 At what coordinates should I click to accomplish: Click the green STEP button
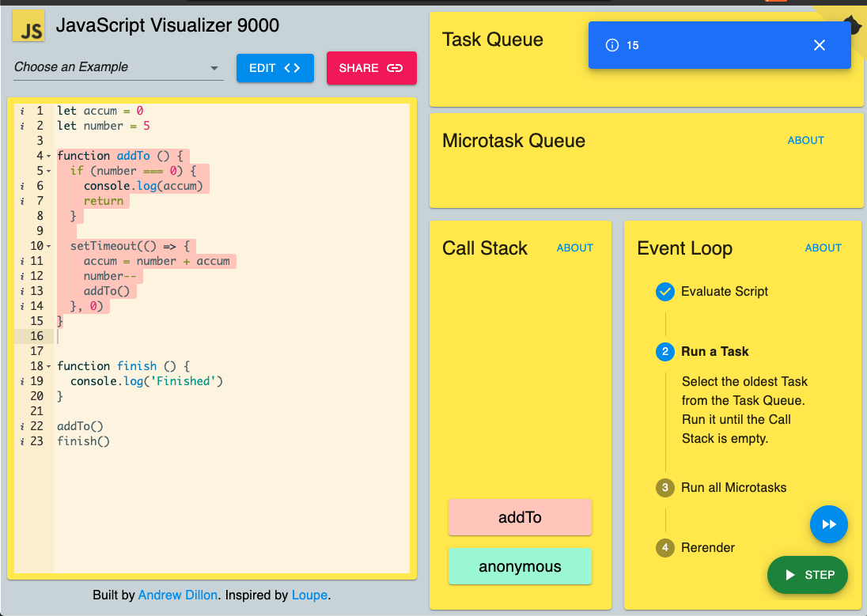point(808,575)
